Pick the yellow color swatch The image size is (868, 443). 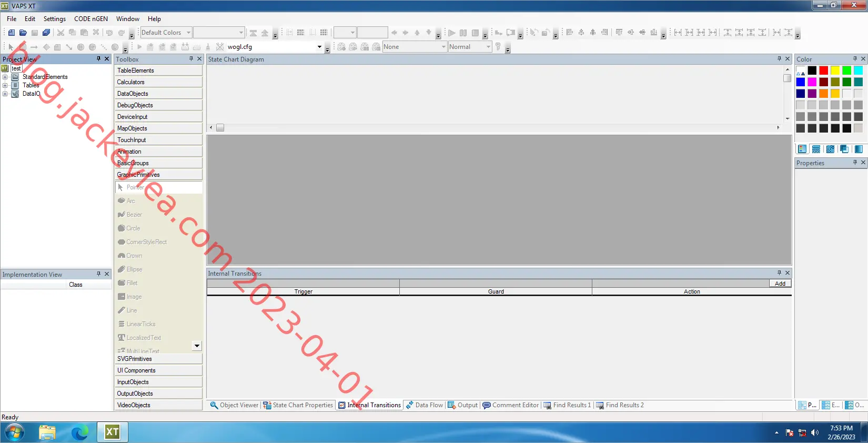point(835,71)
